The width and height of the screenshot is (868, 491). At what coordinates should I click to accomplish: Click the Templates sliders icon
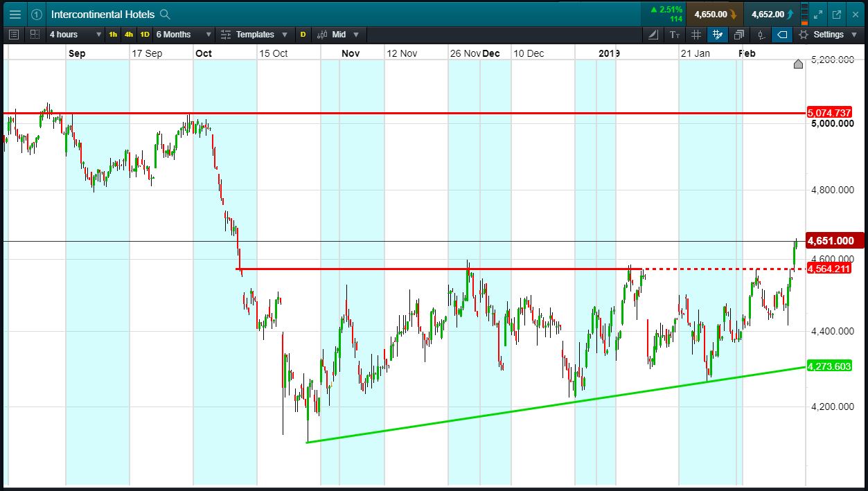click(x=226, y=34)
